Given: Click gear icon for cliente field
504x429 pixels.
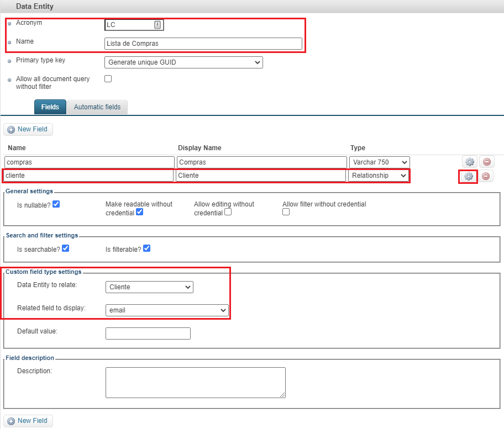Looking at the screenshot, I should point(468,176).
